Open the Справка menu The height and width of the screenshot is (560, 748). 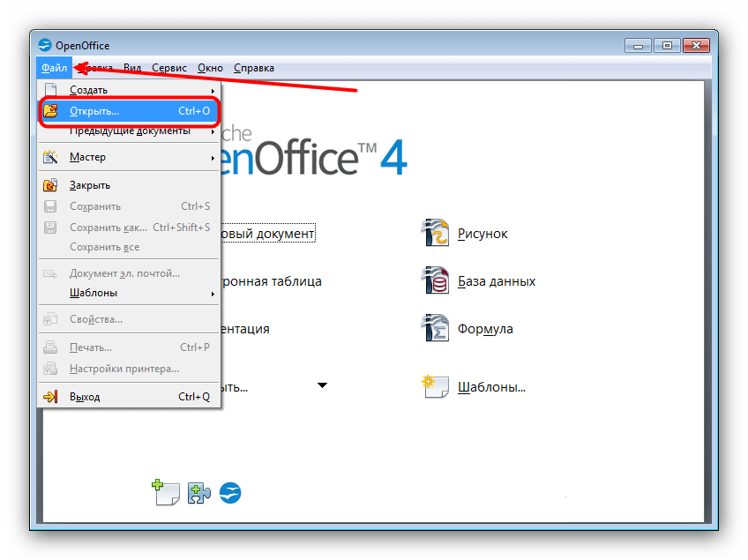click(x=254, y=68)
